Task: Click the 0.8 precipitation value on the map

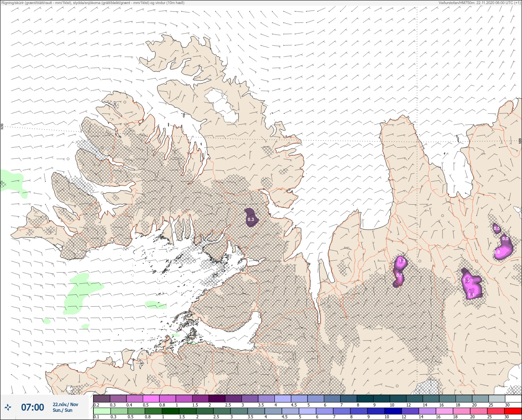Action: (x=497, y=252)
